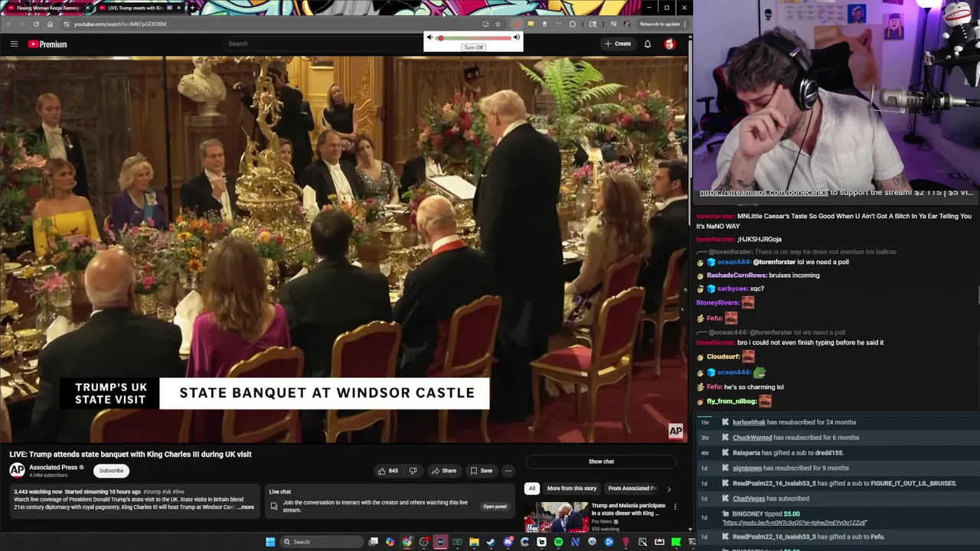The width and height of the screenshot is (980, 551).
Task: Reload the browser page
Action: coord(36,24)
